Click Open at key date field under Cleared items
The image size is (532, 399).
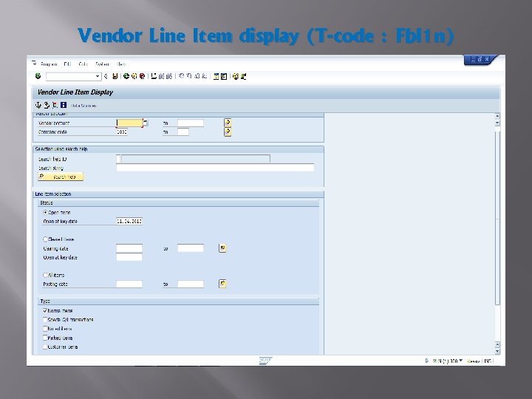coord(129,257)
